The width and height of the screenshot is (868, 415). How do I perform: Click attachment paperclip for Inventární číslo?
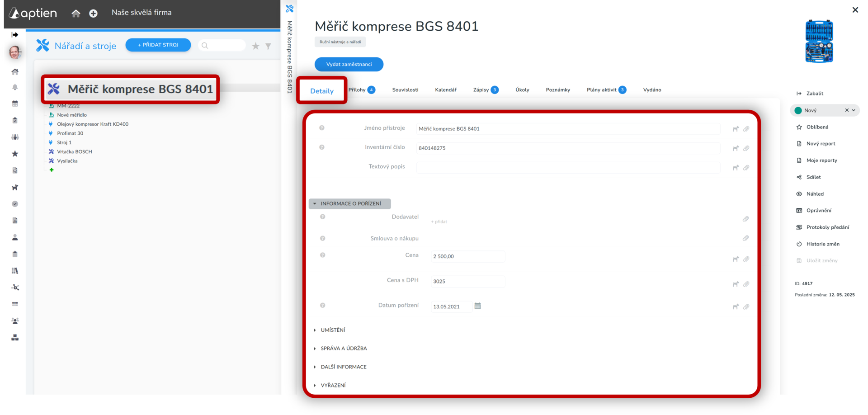click(746, 148)
